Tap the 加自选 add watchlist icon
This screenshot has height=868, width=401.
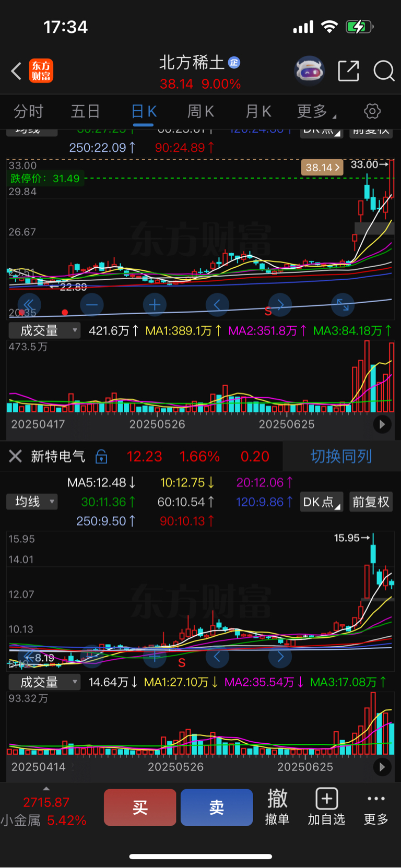point(326,807)
